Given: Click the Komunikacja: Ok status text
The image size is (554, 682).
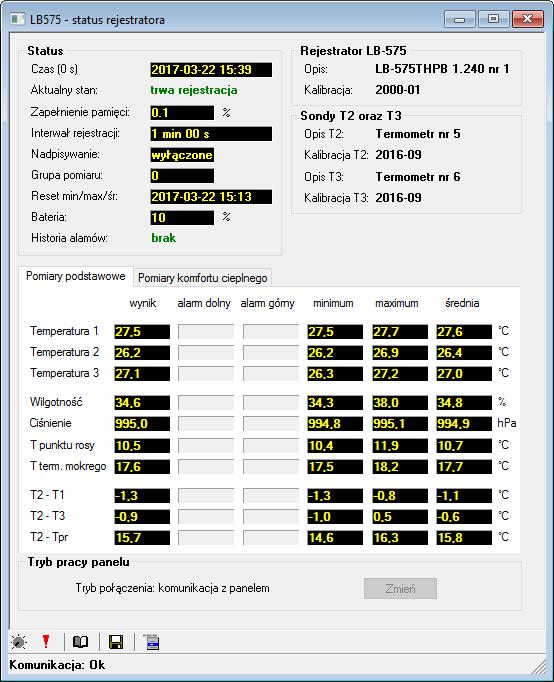Looking at the screenshot, I should point(57,665).
